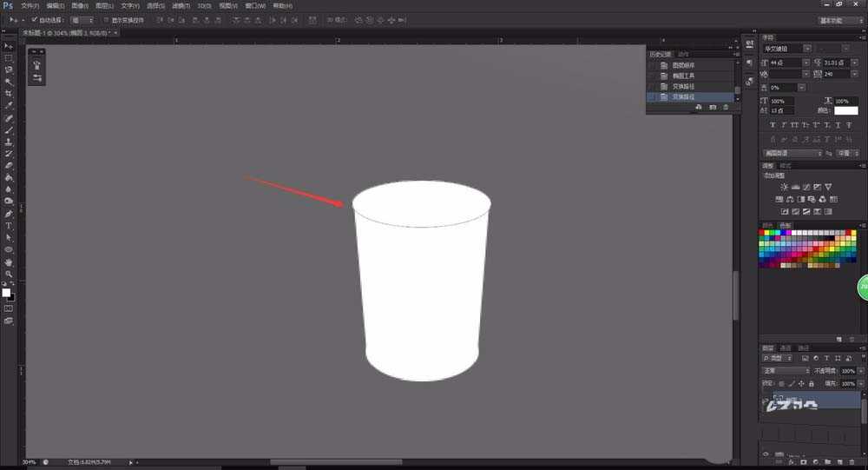Image resolution: width=868 pixels, height=470 pixels.
Task: Enable Show Transform Controls checkbox
Action: coord(105,19)
